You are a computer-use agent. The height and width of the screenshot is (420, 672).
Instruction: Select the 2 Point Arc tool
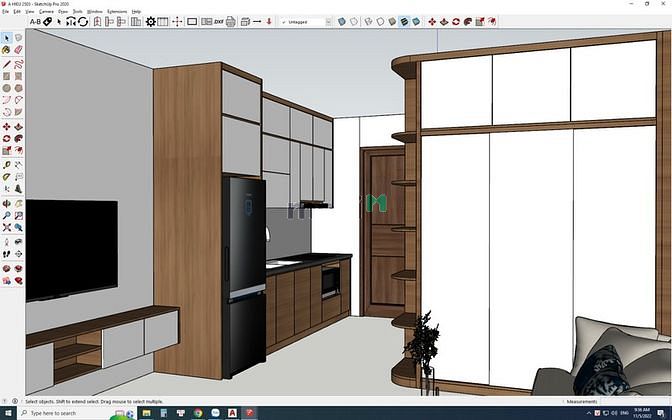coord(18,100)
